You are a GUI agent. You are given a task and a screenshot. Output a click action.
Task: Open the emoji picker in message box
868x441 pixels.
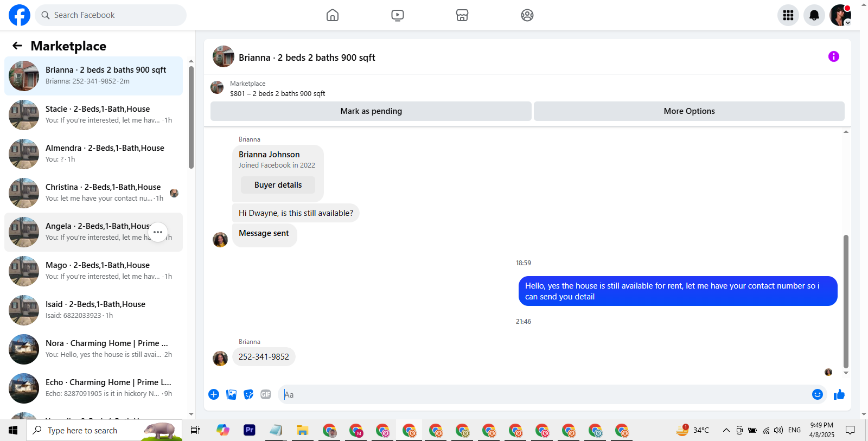818,394
